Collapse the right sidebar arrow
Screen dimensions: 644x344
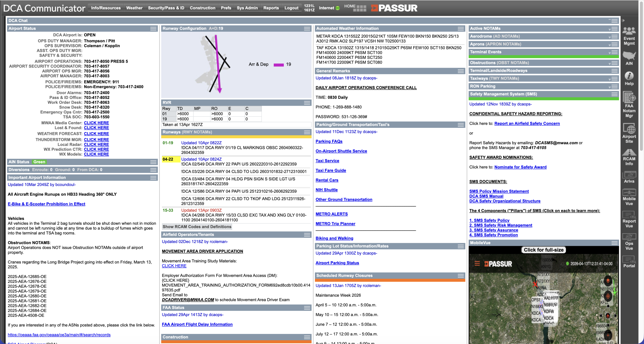[x=623, y=21]
